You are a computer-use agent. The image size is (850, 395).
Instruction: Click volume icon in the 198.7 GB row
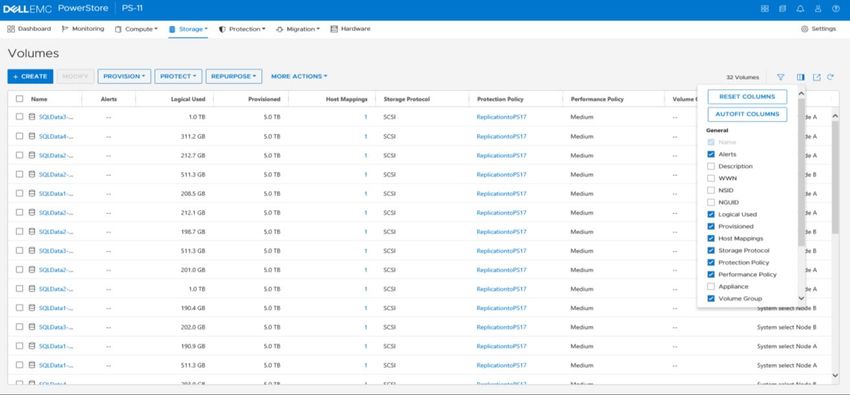coord(32,231)
